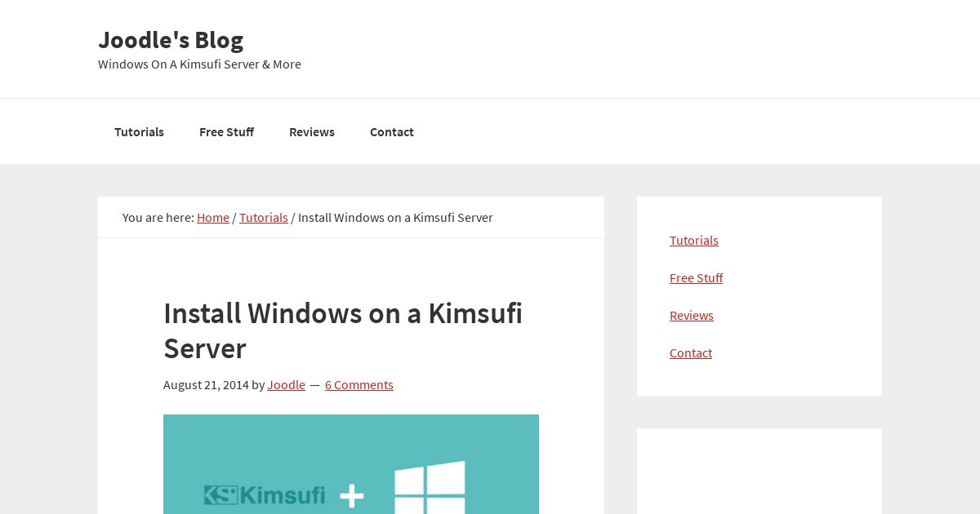Open the Joodle's Blog site title
This screenshot has height=514, width=980.
coord(171,39)
